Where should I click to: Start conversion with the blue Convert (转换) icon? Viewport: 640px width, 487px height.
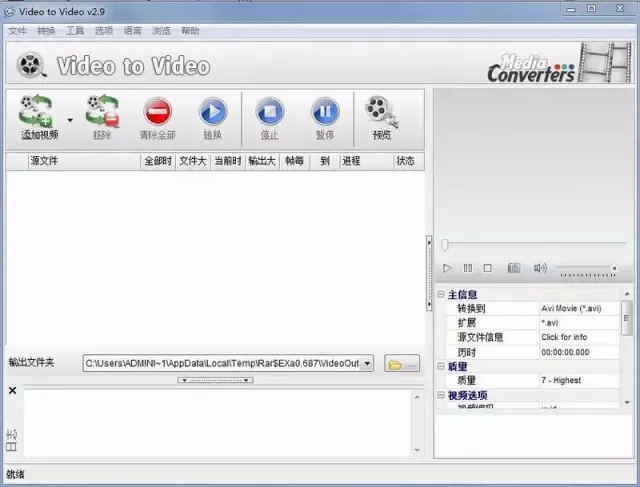(213, 111)
